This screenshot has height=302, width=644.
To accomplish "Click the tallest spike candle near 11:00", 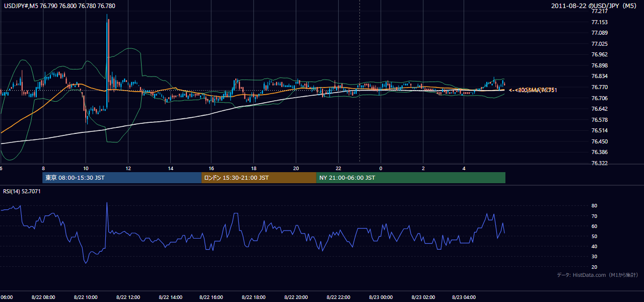I will click(107, 60).
